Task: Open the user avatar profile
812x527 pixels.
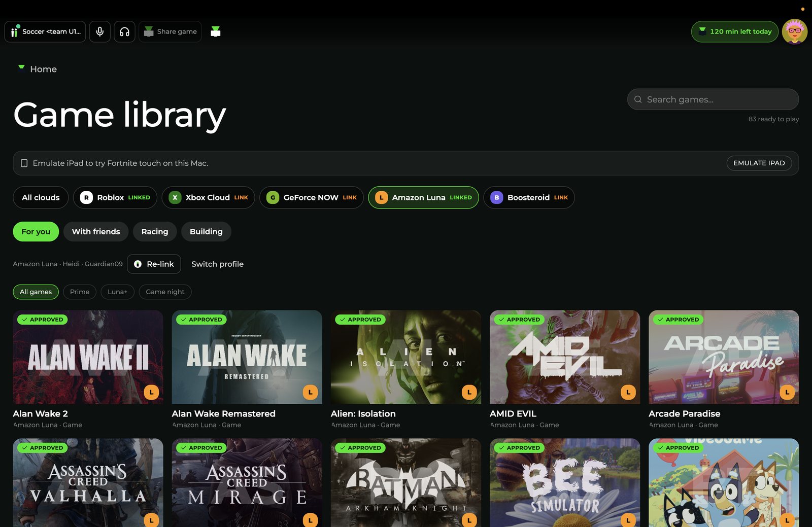Action: (x=795, y=31)
